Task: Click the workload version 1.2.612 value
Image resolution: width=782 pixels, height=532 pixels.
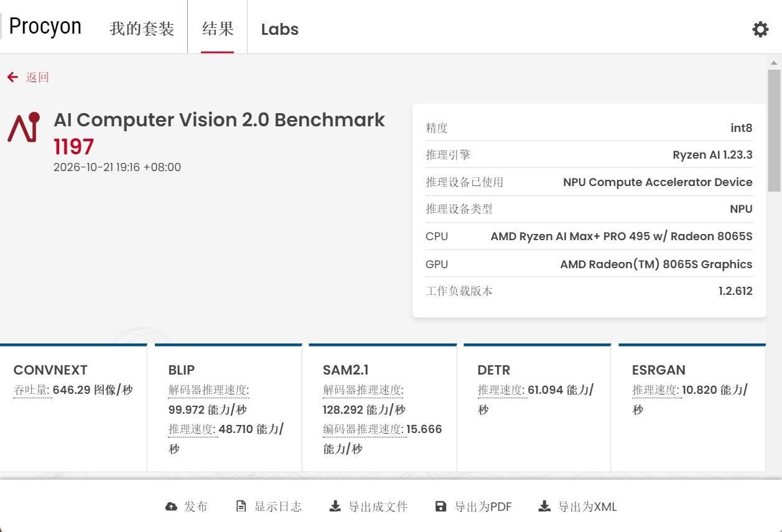Action: point(735,291)
